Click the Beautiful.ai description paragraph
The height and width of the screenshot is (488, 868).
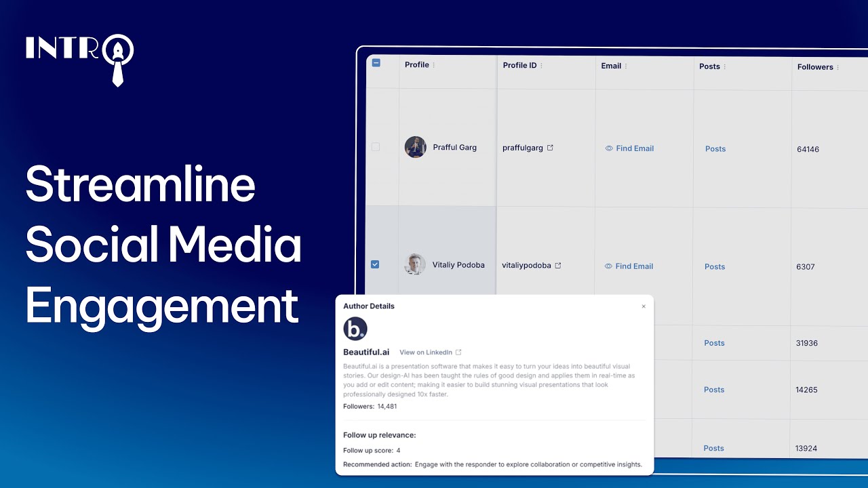point(489,380)
